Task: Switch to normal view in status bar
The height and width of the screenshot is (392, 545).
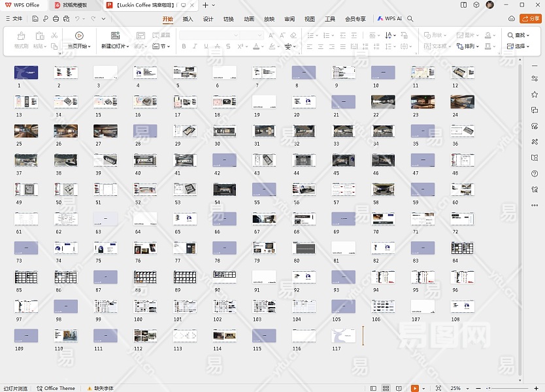Action: (x=373, y=388)
